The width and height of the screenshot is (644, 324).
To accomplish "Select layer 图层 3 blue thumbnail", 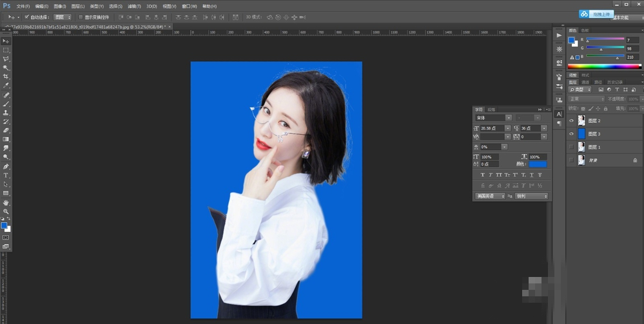I will pos(581,134).
